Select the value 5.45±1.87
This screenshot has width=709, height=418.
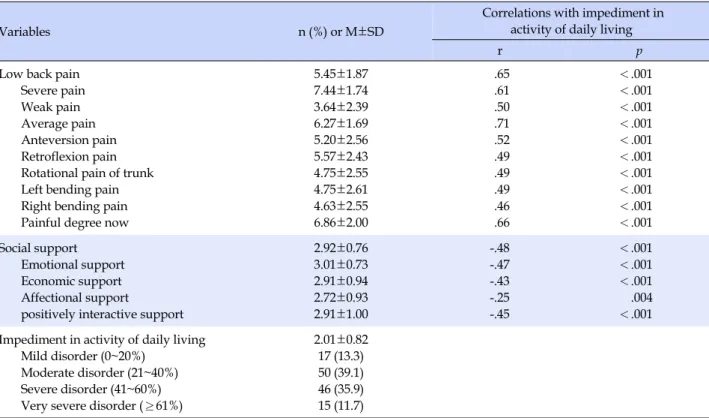(341, 74)
